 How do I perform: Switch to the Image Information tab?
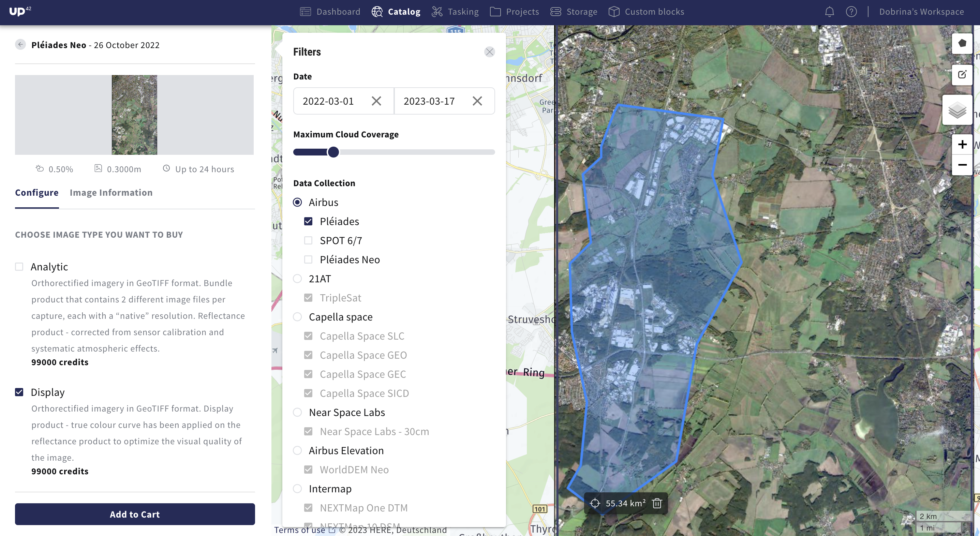[111, 193]
